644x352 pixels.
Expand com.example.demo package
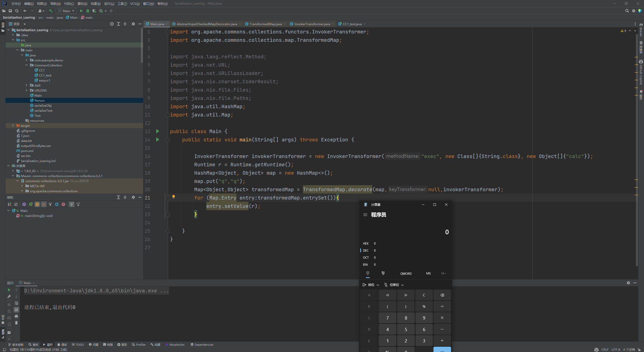coord(26,60)
